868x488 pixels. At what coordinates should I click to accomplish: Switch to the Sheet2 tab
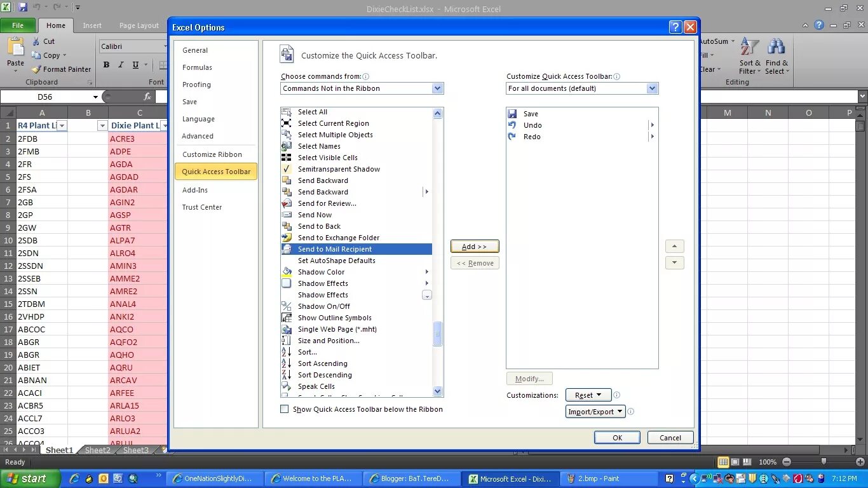[97, 450]
